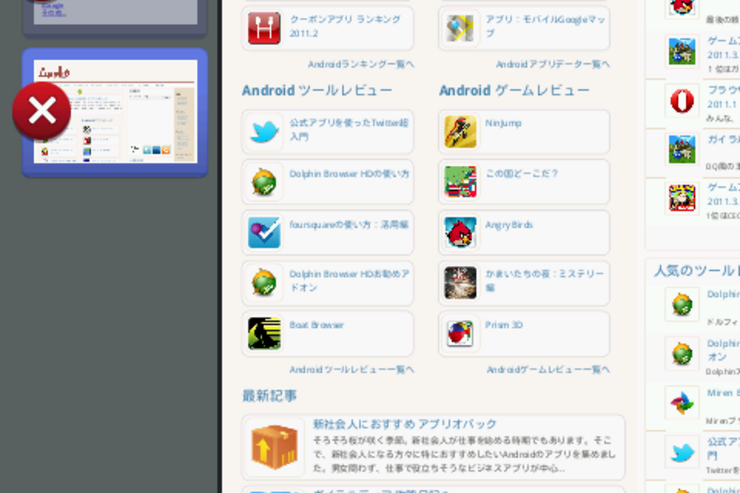Viewport: 740px width, 493px height.
Task: Click the Prism 3D text link
Action: [504, 325]
